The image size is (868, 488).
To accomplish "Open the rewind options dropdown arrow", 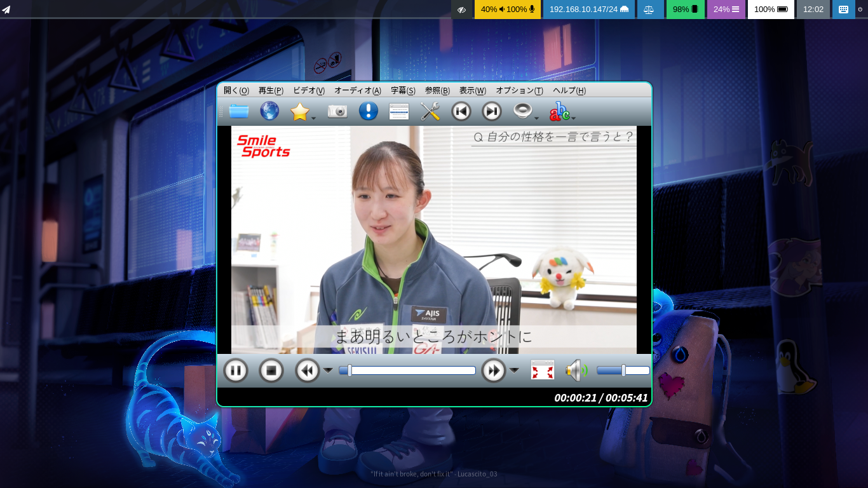I will pyautogui.click(x=328, y=370).
